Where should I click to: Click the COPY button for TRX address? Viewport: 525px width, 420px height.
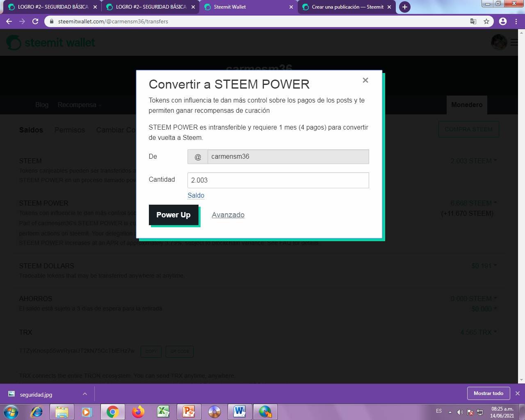[x=151, y=352]
